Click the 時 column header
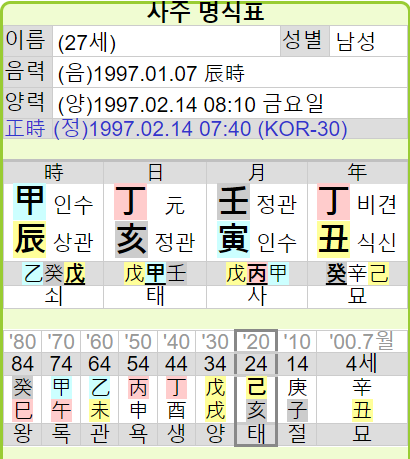The width and height of the screenshot is (410, 459). (53, 172)
